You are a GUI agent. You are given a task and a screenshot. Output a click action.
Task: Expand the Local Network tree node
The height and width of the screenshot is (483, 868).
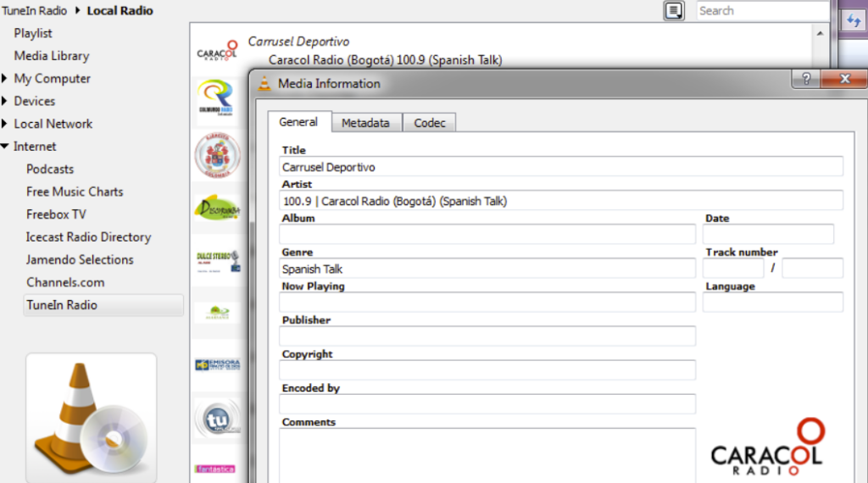4,124
